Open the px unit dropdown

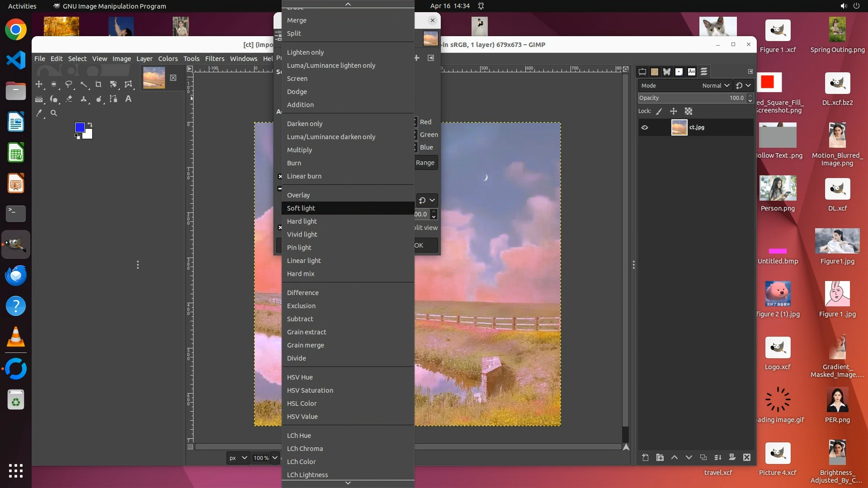tap(238, 458)
